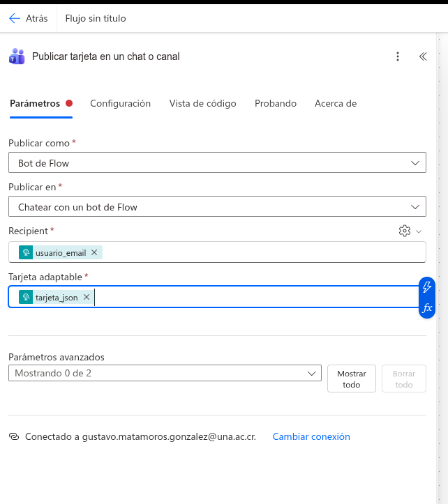Remove the tarjeta_json token
Image resolution: width=448 pixels, height=504 pixels.
(87, 297)
